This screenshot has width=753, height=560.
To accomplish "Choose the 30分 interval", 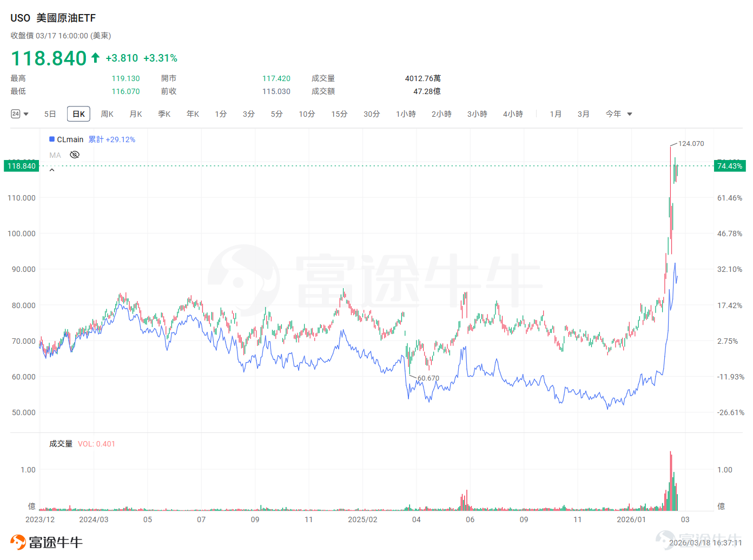I will 372,114.
